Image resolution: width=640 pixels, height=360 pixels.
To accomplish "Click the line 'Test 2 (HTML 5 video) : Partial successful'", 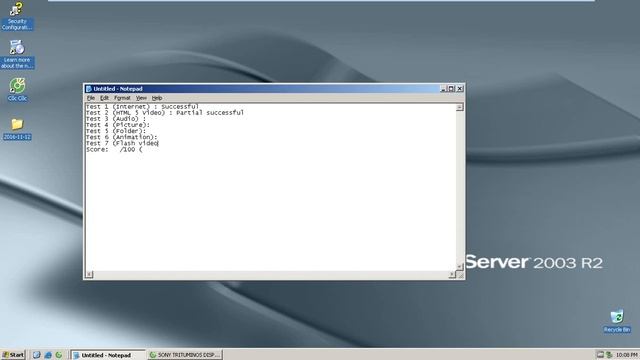I will click(x=165, y=112).
